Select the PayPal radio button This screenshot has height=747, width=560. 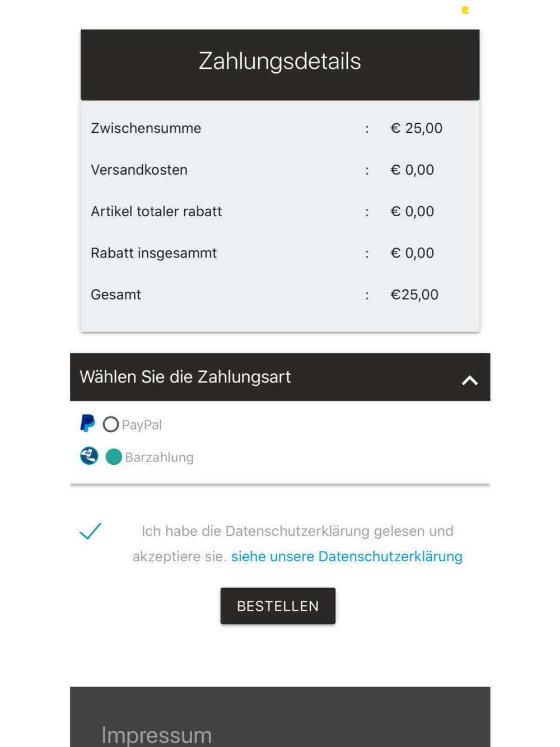[111, 424]
